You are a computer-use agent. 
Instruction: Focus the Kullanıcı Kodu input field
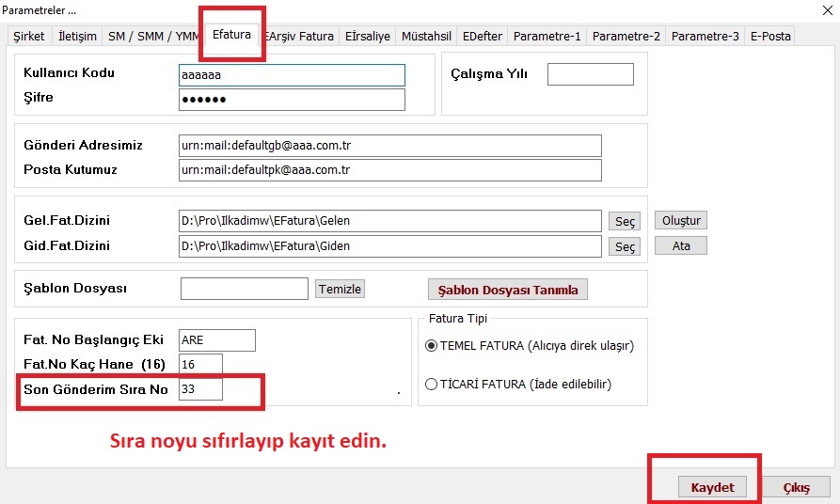pyautogui.click(x=292, y=74)
